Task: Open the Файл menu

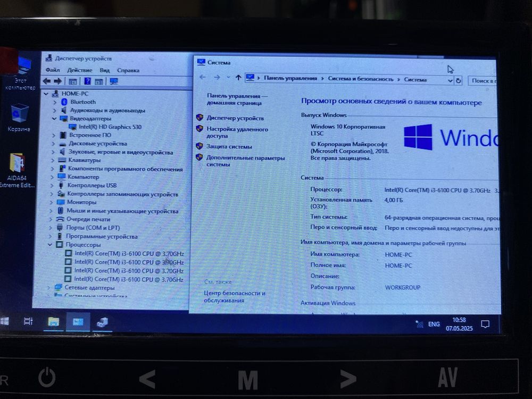Action: [53, 70]
